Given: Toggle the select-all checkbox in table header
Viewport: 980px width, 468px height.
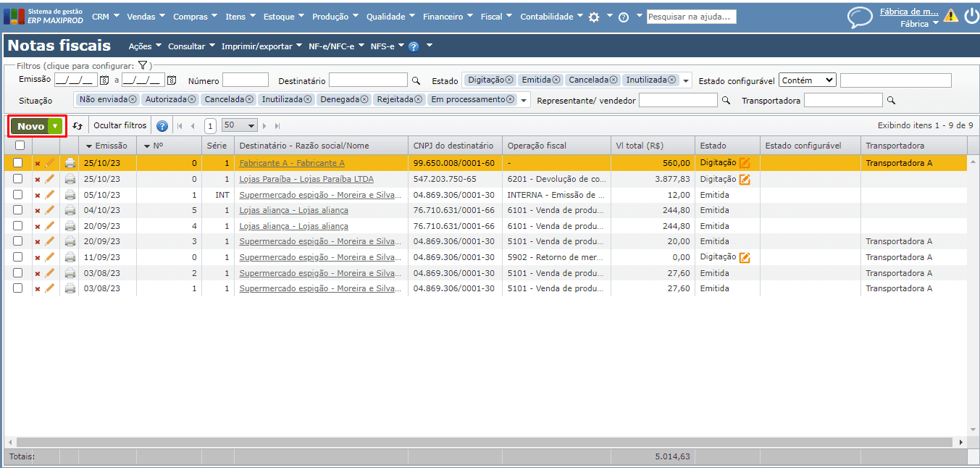Looking at the screenshot, I should pyautogui.click(x=18, y=146).
